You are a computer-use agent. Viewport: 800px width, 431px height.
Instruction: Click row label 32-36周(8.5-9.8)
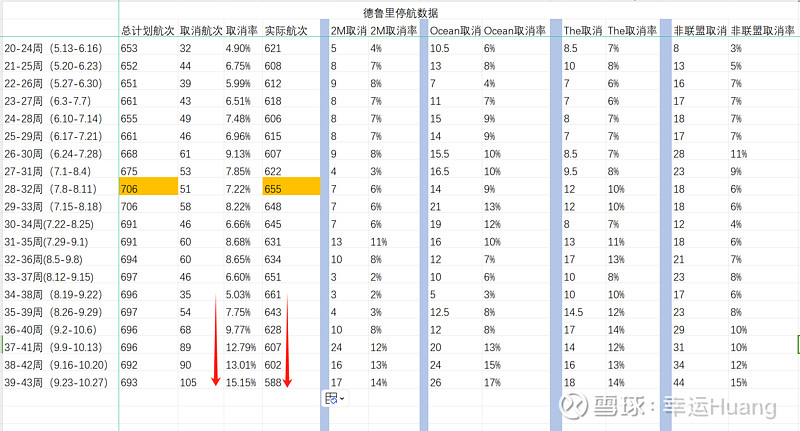click(x=43, y=259)
